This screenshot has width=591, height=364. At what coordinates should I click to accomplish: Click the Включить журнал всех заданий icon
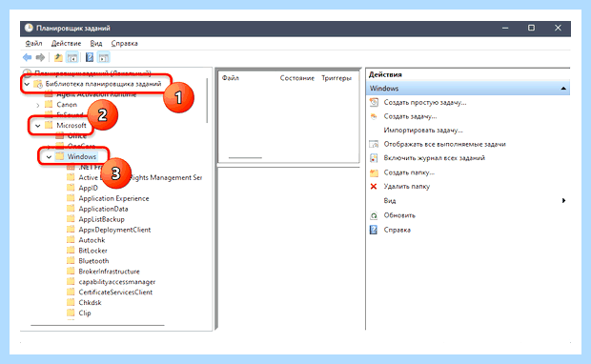click(x=374, y=158)
